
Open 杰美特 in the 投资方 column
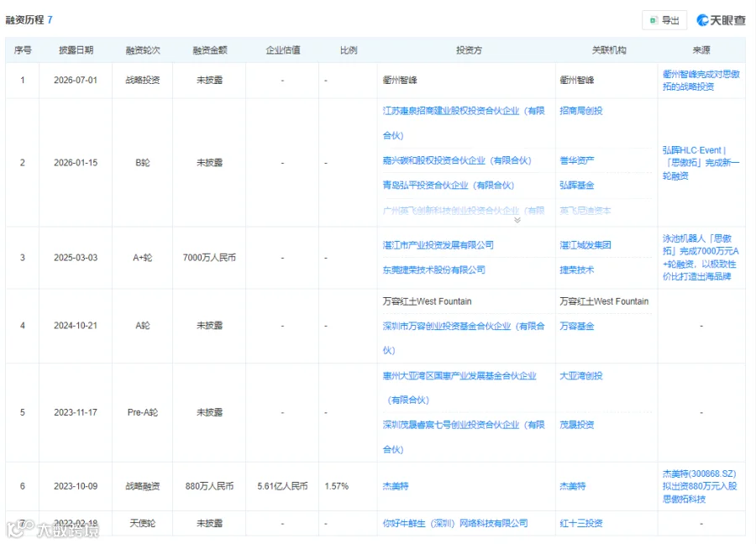pos(396,486)
